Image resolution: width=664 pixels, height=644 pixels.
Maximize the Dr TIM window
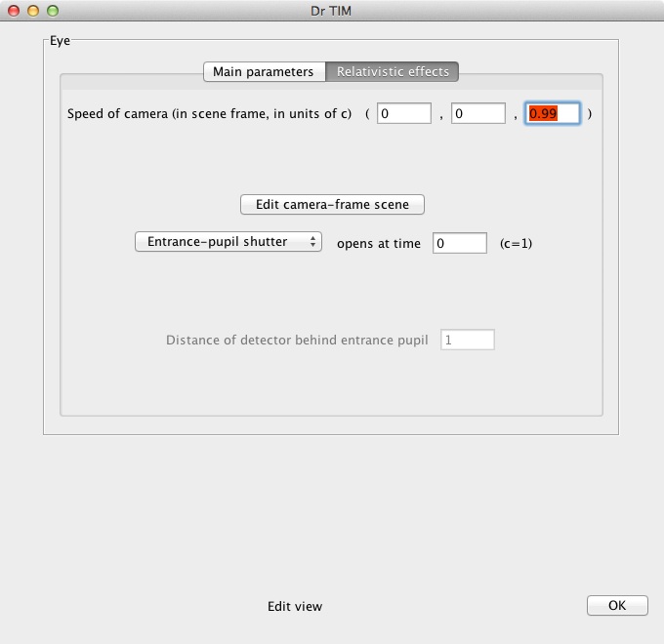click(53, 11)
